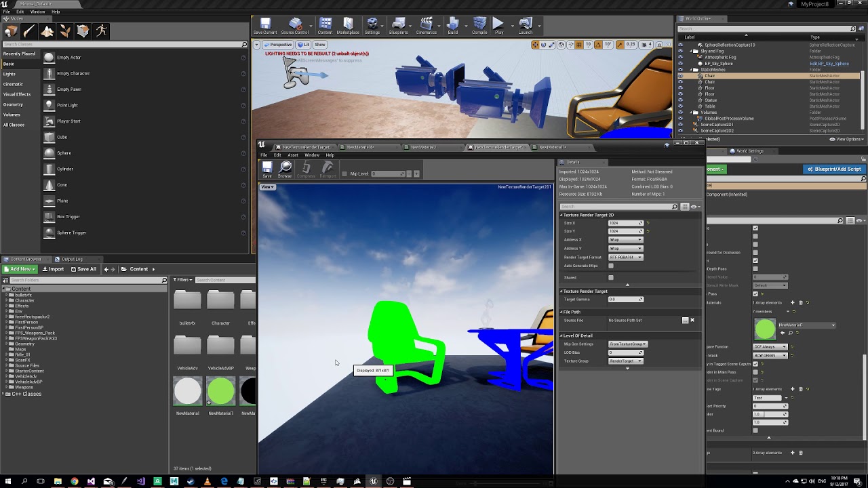Open Window menu in main editor

click(x=37, y=12)
